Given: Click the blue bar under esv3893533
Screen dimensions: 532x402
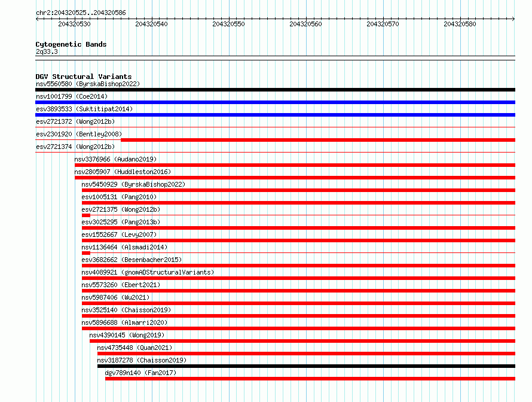Looking at the screenshot, I should coord(275,115).
